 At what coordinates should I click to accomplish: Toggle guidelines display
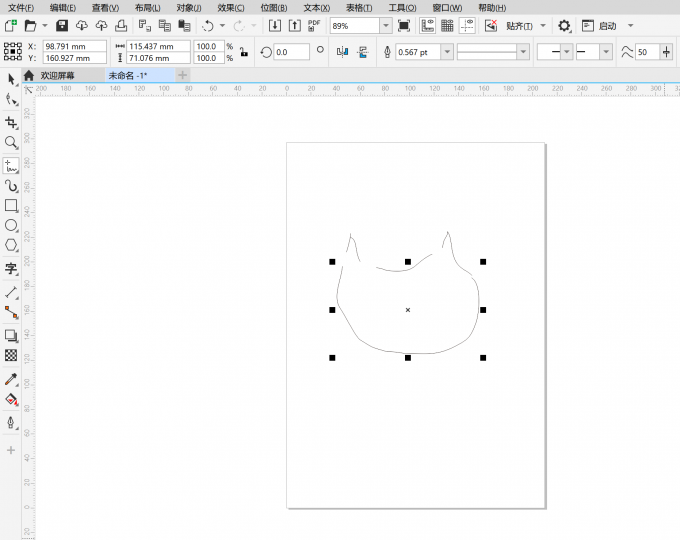point(467,26)
